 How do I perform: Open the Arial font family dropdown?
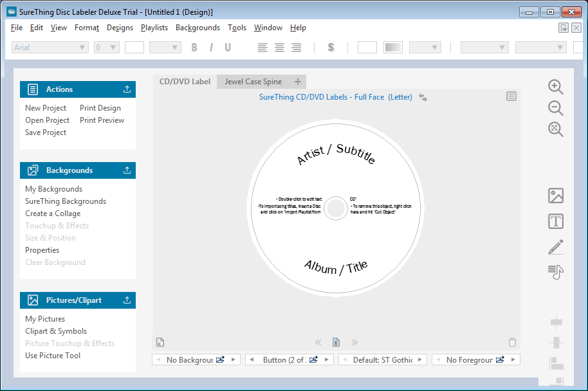[50, 47]
